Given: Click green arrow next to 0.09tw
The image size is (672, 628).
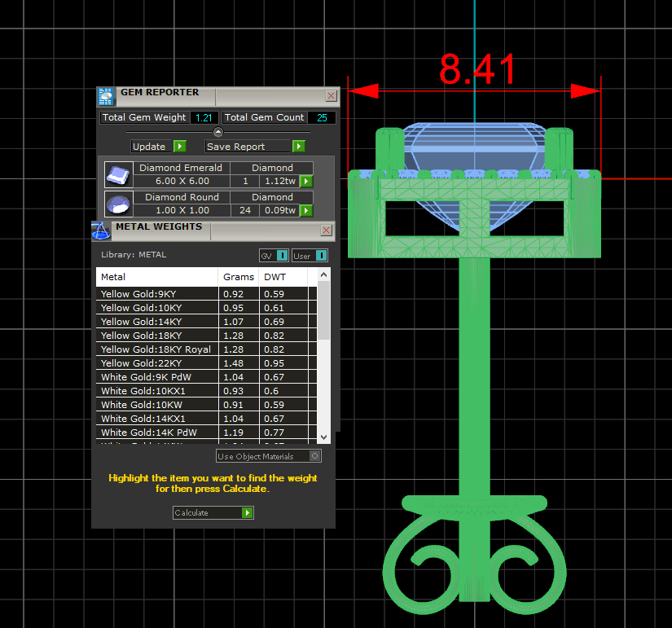Looking at the screenshot, I should click(x=306, y=211).
